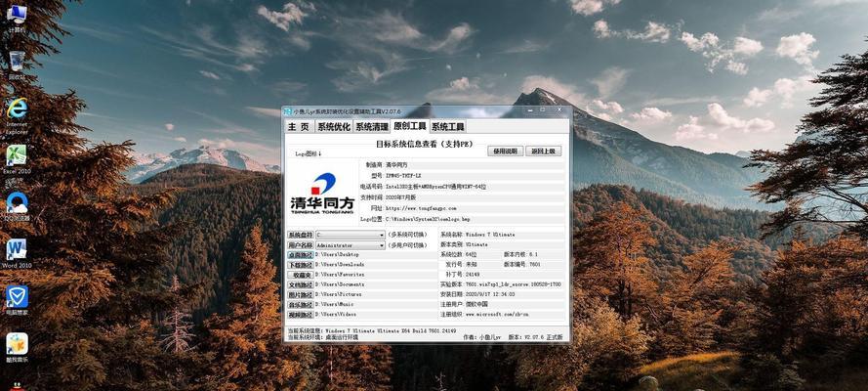The image size is (868, 391).
Task: Click the 系统名称 value Windows 7 Ultimate
Action: point(490,235)
